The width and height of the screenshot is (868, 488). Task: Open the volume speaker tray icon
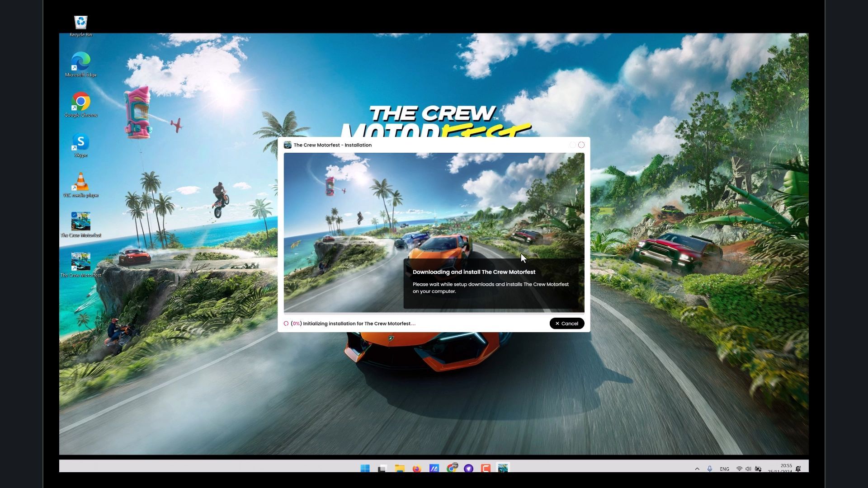(748, 469)
